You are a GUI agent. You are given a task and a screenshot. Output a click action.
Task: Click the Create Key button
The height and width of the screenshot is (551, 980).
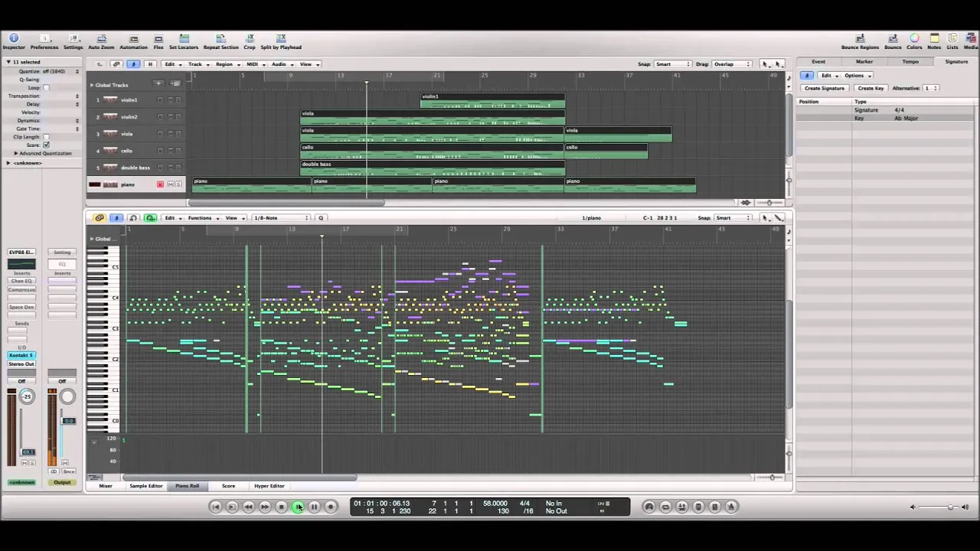click(x=871, y=88)
